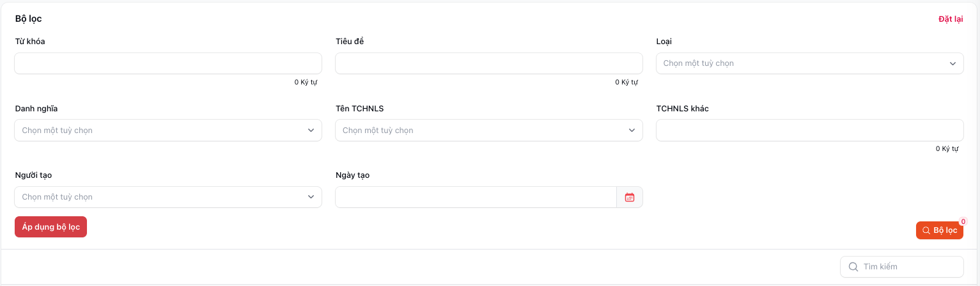980x286 pixels.
Task: Focus the Tìm kiếm search box
Action: click(909, 267)
